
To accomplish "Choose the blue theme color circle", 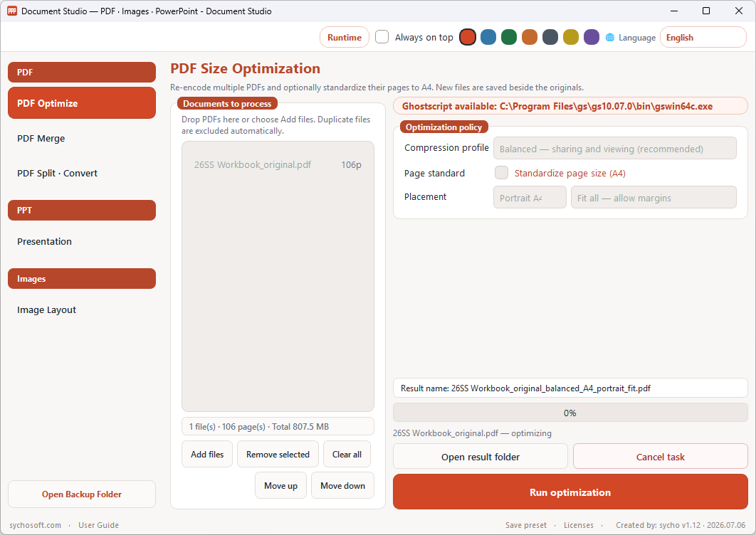I will 488,37.
